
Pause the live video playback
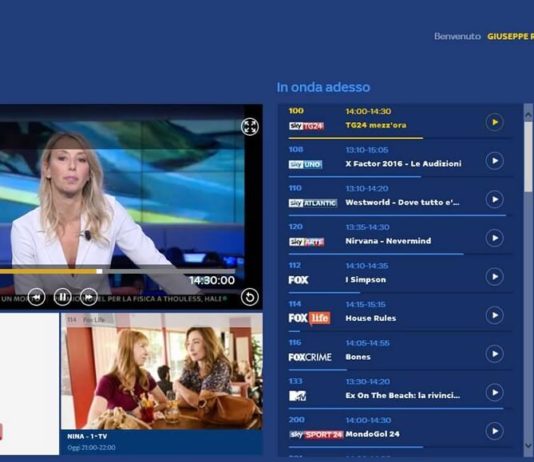[x=62, y=297]
